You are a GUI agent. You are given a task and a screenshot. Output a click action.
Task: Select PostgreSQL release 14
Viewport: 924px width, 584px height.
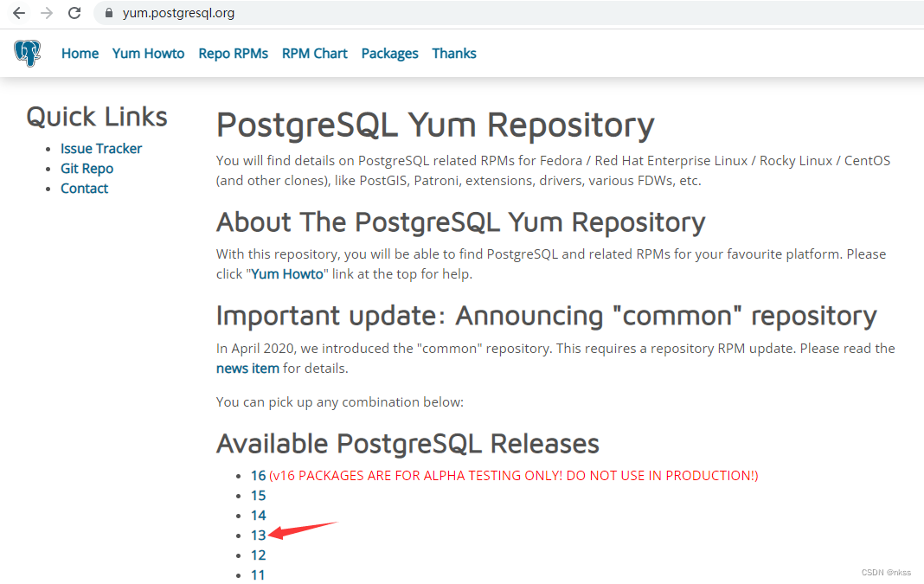click(258, 516)
